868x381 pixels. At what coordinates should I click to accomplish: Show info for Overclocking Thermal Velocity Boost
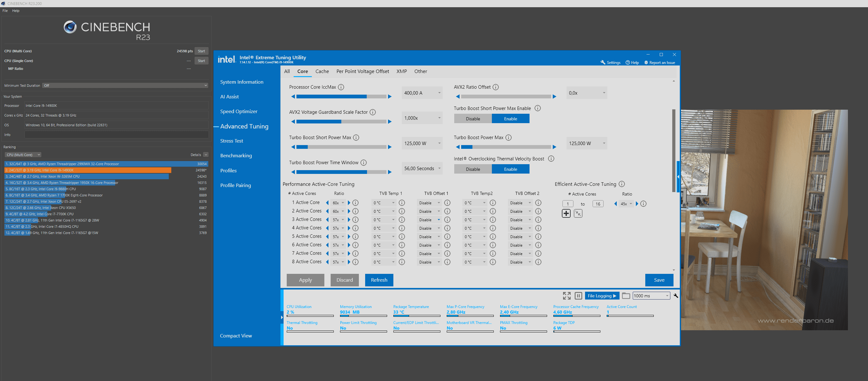pos(551,159)
